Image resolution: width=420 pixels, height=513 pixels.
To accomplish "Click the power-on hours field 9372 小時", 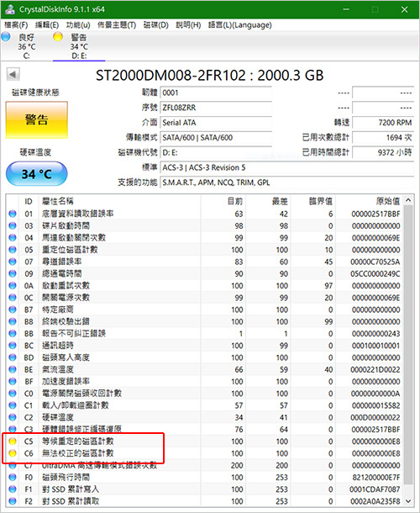I will click(383, 152).
